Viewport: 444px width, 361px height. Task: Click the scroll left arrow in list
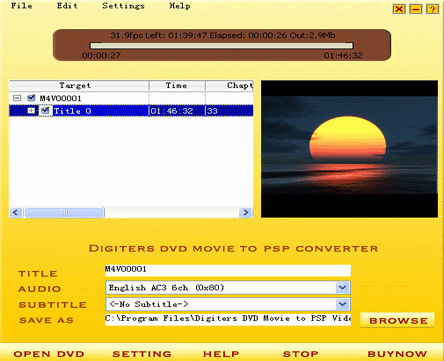click(x=16, y=212)
